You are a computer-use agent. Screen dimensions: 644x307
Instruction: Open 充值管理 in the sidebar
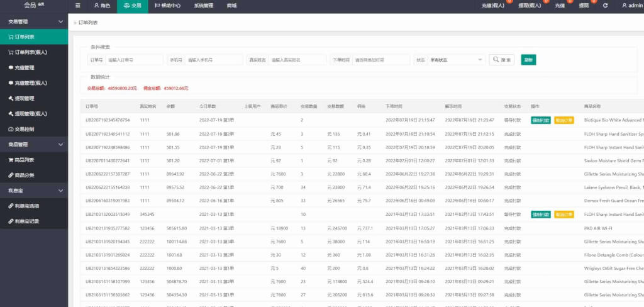(x=34, y=68)
